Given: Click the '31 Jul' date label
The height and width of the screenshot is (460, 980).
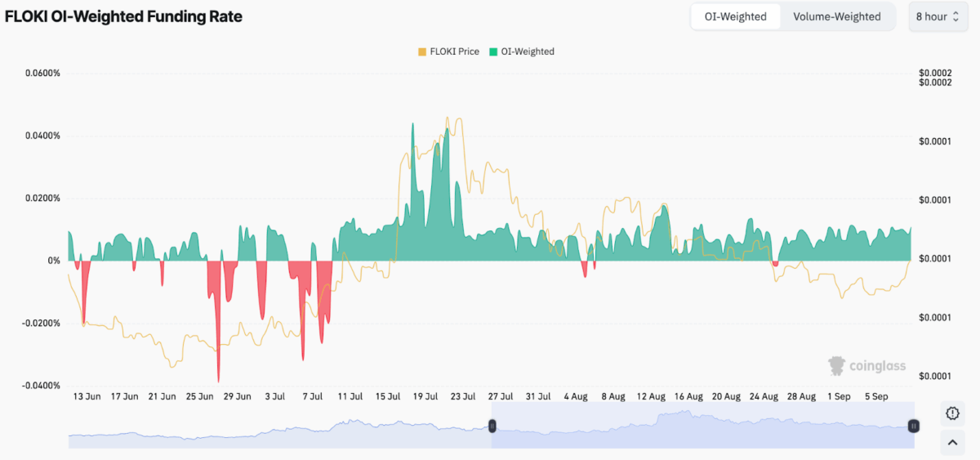Looking at the screenshot, I should coord(538,396).
